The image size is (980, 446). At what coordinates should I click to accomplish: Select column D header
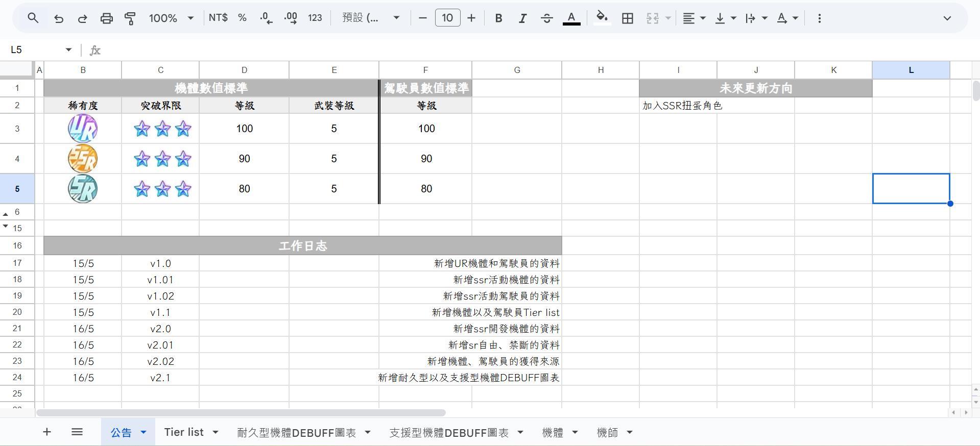pos(244,70)
